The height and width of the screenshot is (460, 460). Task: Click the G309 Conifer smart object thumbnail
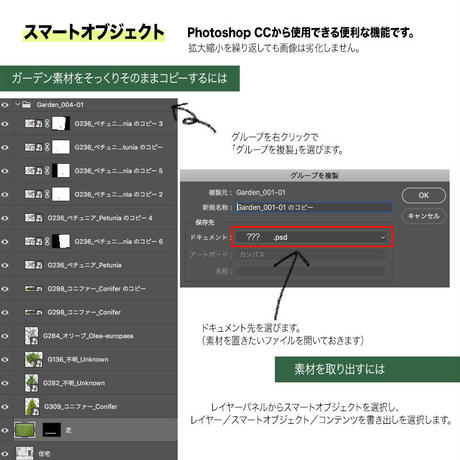[x=32, y=406]
